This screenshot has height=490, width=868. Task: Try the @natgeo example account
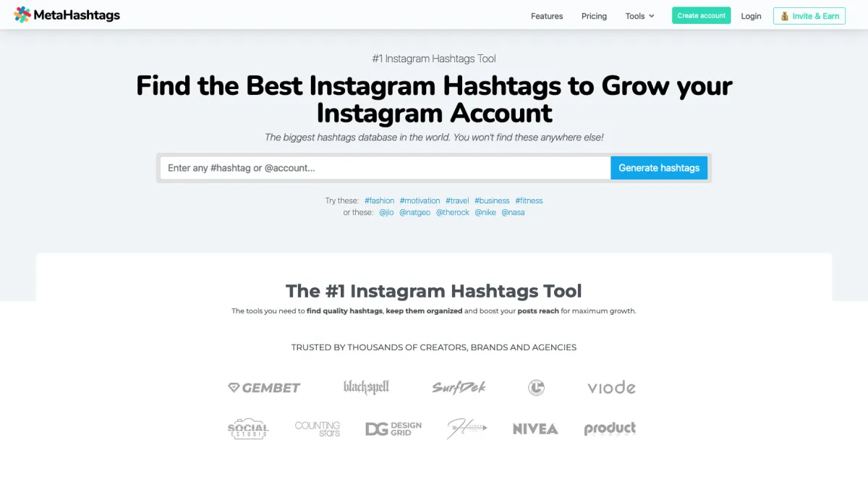(414, 213)
